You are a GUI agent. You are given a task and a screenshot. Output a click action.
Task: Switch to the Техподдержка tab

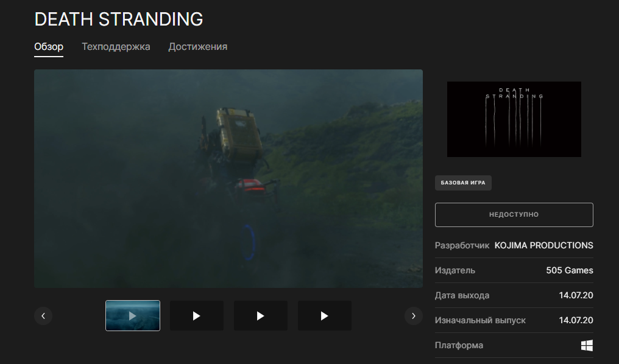click(x=116, y=46)
